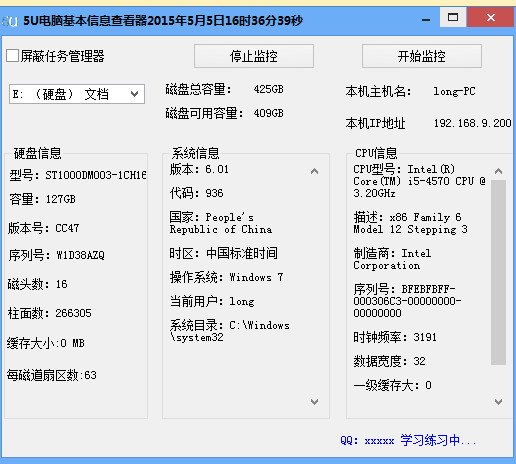Close the 5U information viewer window
516x464 pixels.
(x=491, y=17)
